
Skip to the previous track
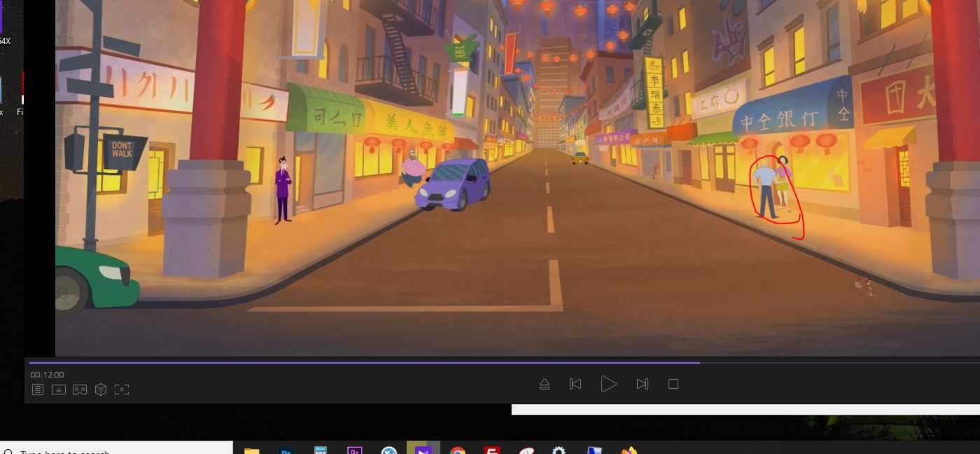point(575,384)
